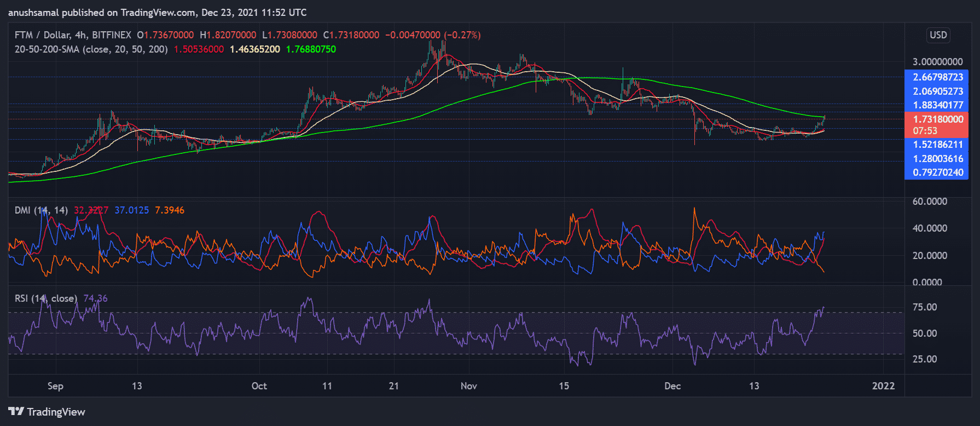Select the RSI (14, close) indicator label

pos(46,298)
